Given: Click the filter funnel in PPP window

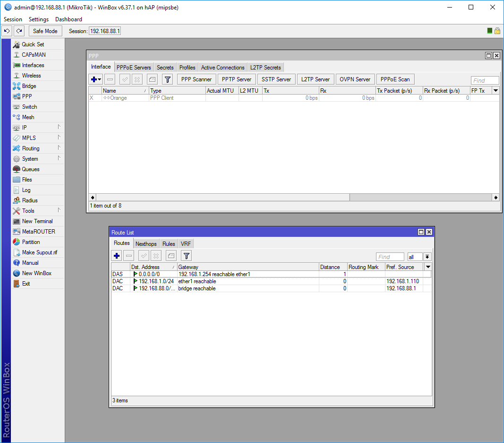Looking at the screenshot, I should pos(168,79).
